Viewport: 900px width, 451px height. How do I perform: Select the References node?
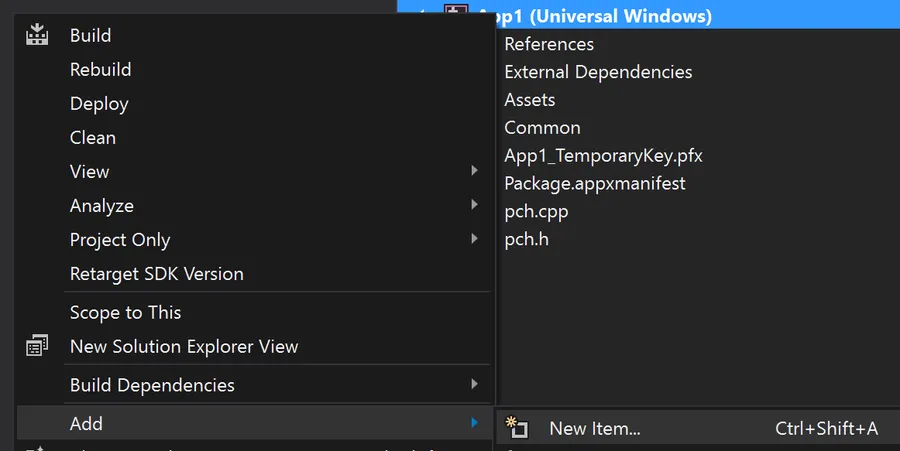(x=549, y=44)
